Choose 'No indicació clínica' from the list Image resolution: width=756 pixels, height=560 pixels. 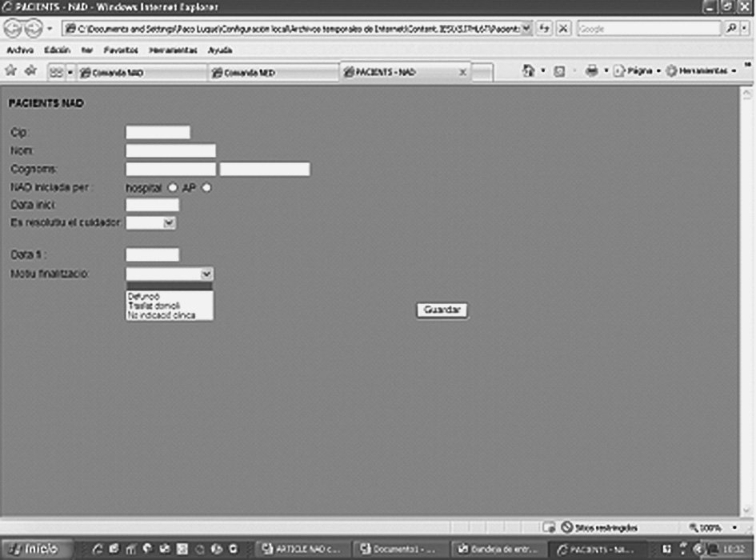click(159, 315)
